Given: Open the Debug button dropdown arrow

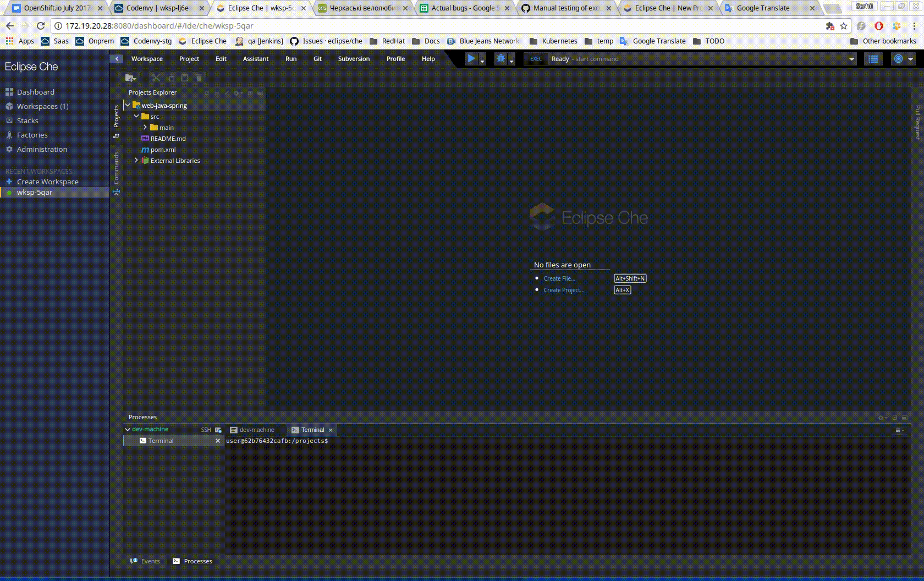Looking at the screenshot, I should 512,61.
